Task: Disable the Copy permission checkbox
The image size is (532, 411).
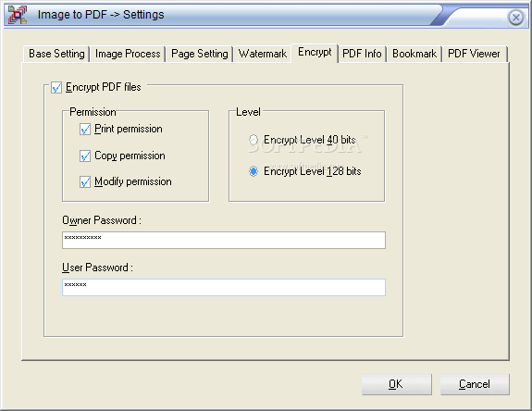Action: pos(85,156)
